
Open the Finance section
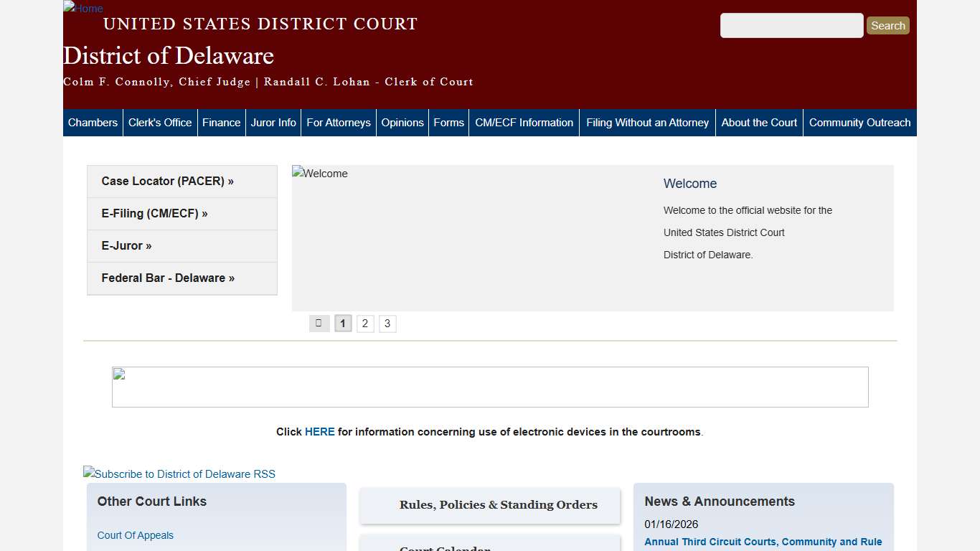click(x=222, y=122)
